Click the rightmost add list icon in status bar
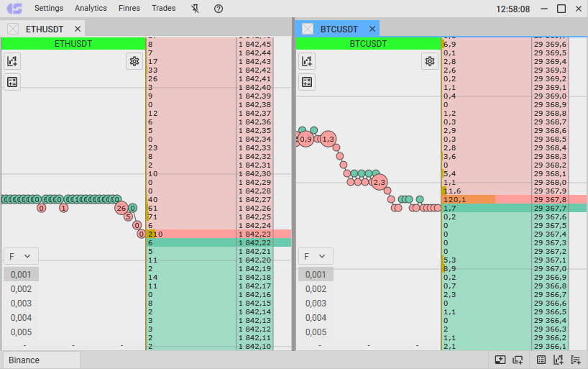 (576, 360)
